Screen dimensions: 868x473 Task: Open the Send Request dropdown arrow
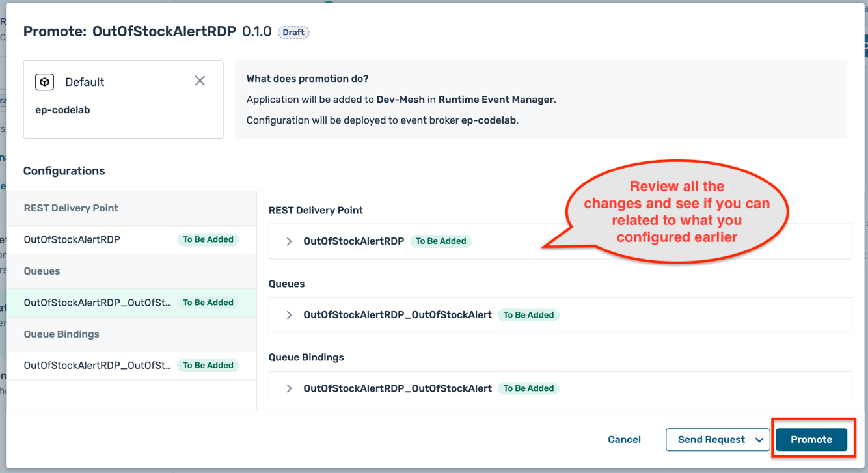(x=759, y=439)
